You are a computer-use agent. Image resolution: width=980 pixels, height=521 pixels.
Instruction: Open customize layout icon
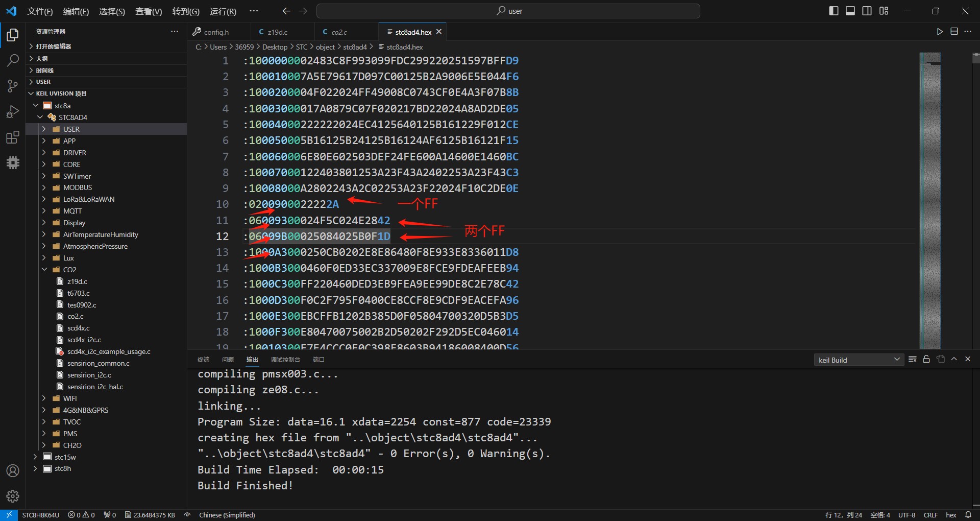coord(884,11)
